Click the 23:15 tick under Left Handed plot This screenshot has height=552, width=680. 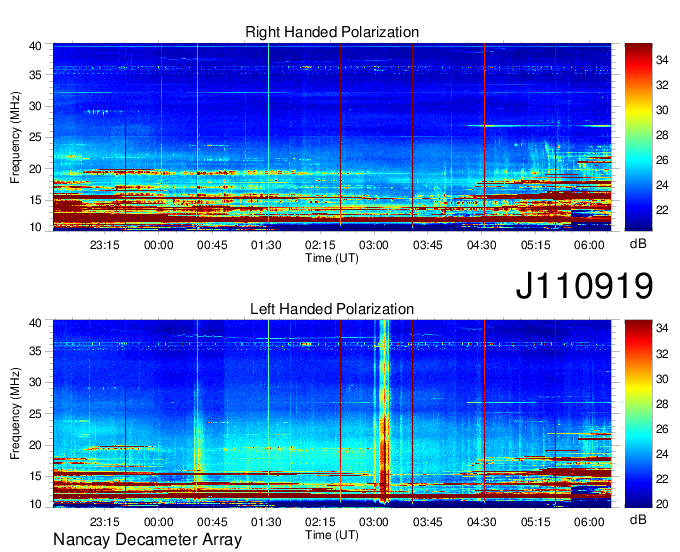pos(105,522)
